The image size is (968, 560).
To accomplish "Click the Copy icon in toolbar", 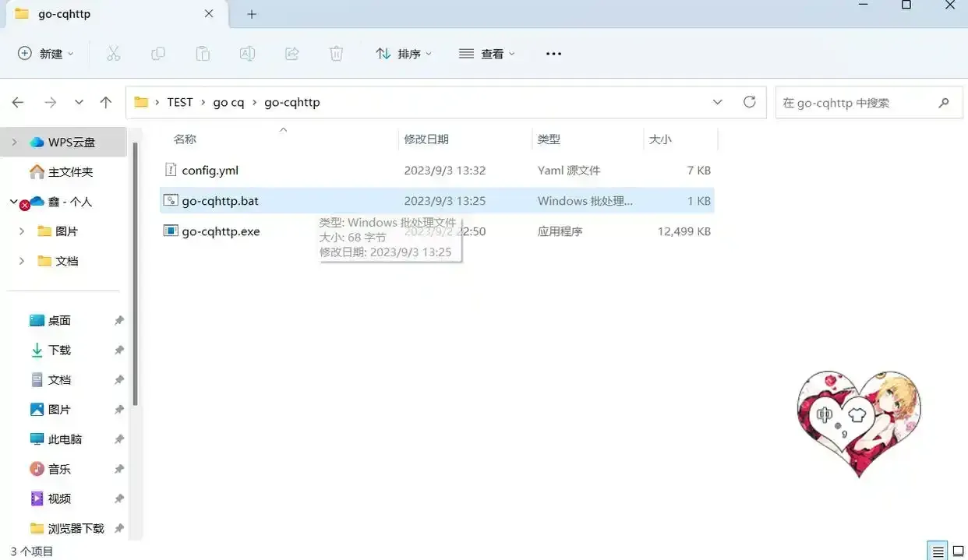I will click(x=158, y=54).
